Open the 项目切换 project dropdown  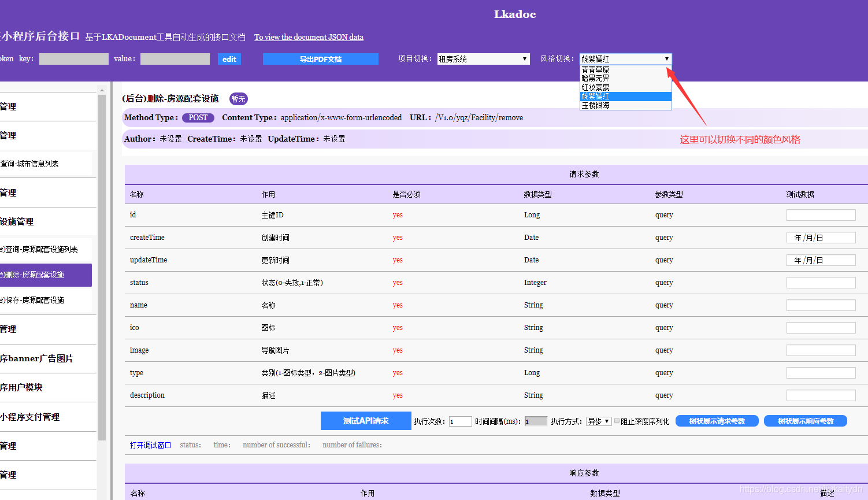483,59
